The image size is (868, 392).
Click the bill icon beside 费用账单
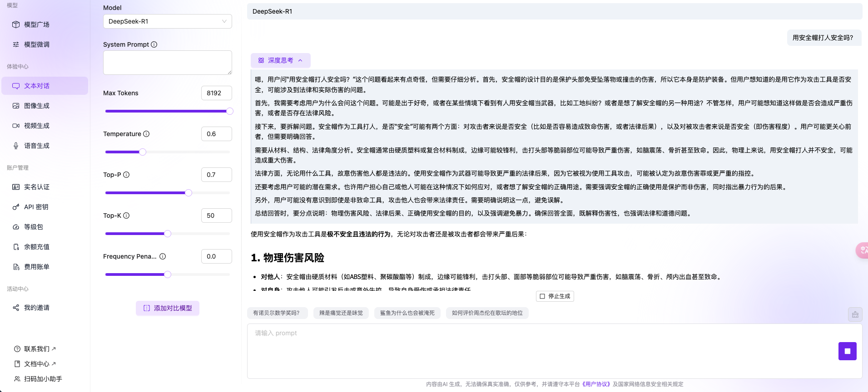[x=16, y=267]
